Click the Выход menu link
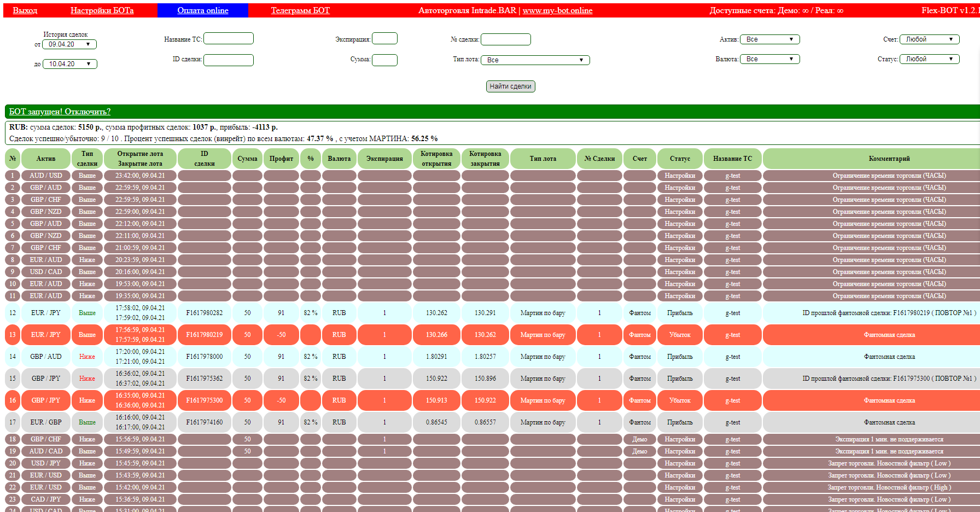Viewport: 980px width, 512px height. click(25, 10)
